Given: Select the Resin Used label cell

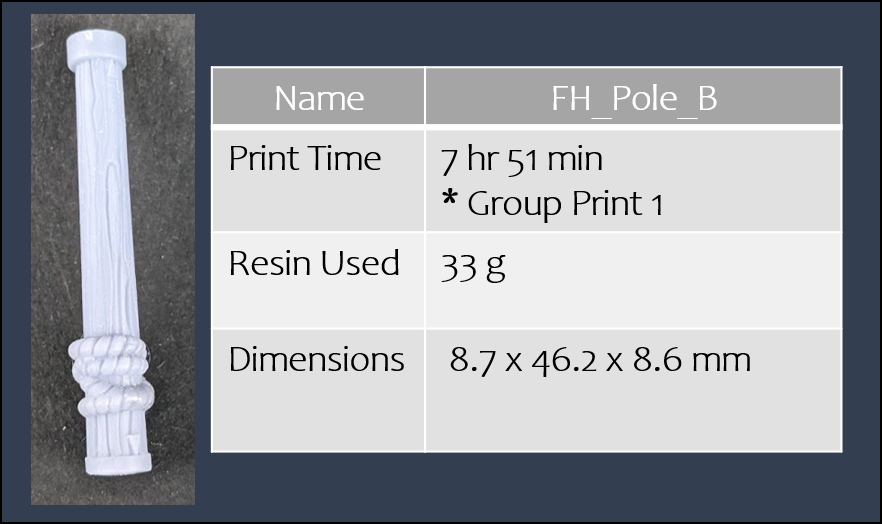Looking at the screenshot, I should click(x=318, y=280).
